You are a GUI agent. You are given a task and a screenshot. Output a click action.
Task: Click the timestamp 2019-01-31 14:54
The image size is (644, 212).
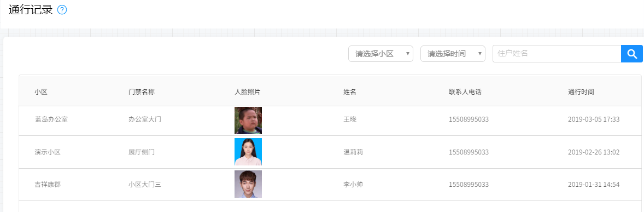(594, 185)
